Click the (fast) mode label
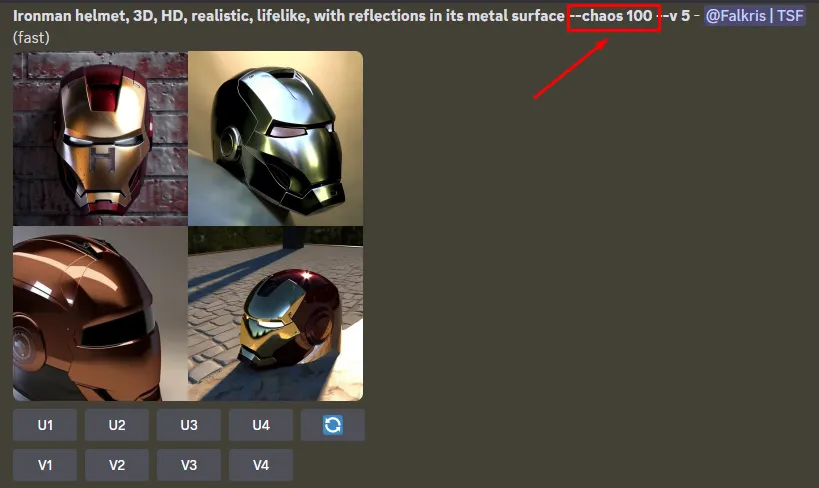Screen dimensions: 819x488 pyautogui.click(x=31, y=38)
